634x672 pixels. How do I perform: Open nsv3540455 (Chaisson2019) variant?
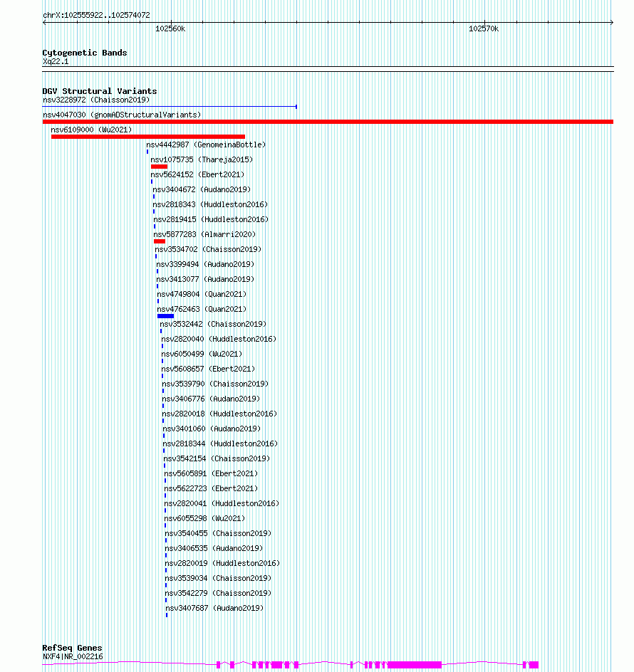click(219, 534)
